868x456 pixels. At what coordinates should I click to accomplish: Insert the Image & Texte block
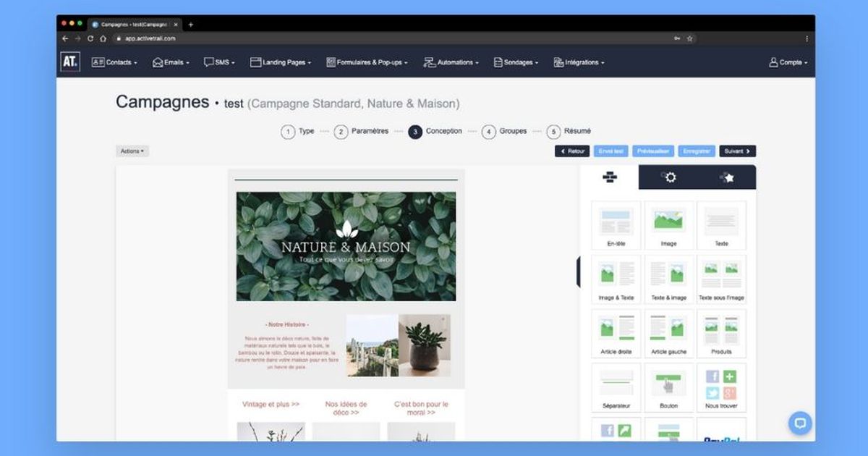pos(616,279)
